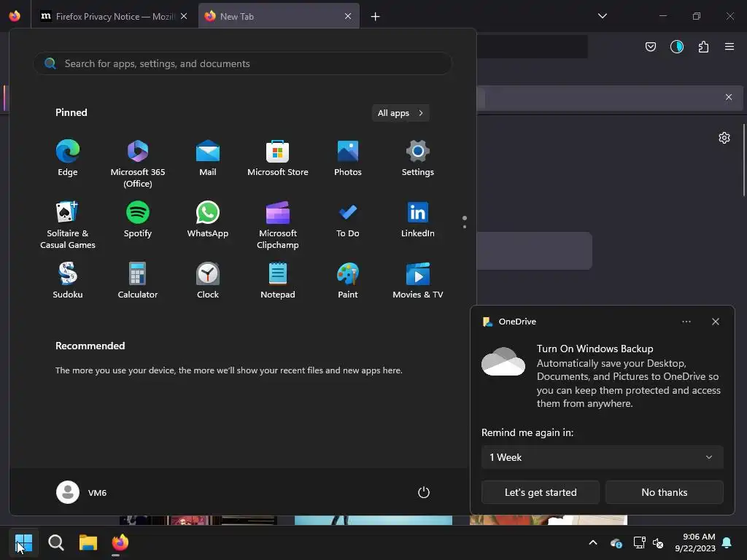Open File Explorer from the taskbar

coord(88,542)
